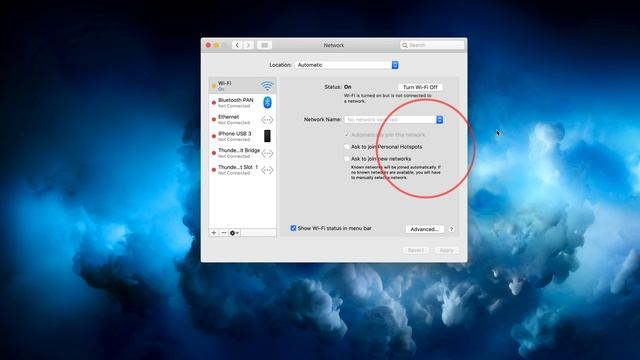Show all preferences grid button
Screen dimensions: 640x360
coord(264,45)
